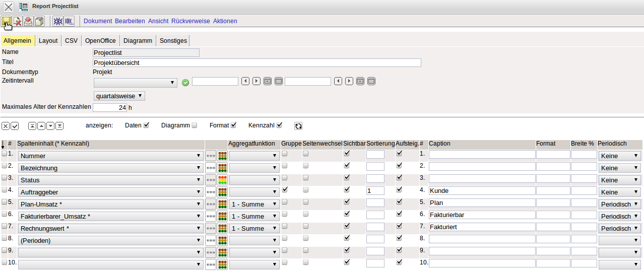644x271 pixels.
Task: Open the Diagramm tab
Action: coord(138,41)
